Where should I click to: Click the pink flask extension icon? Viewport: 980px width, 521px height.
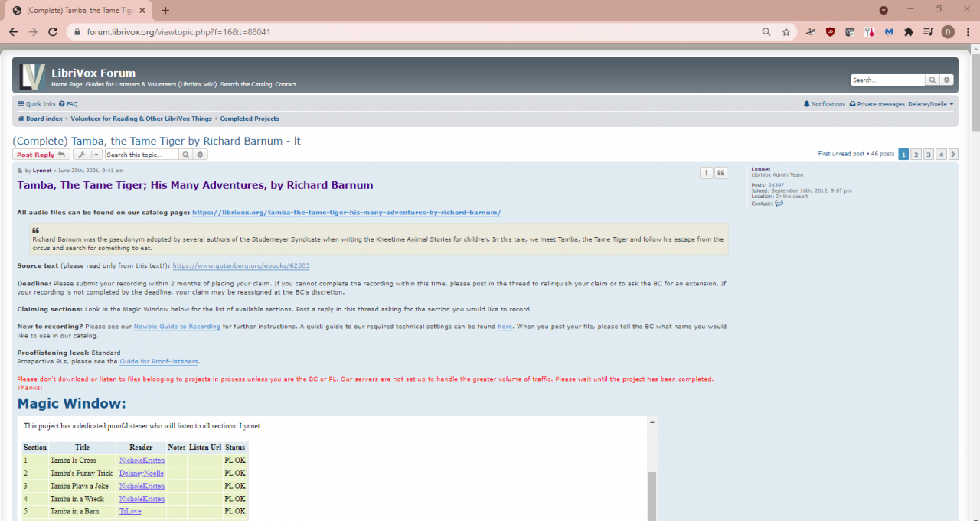pos(869,32)
